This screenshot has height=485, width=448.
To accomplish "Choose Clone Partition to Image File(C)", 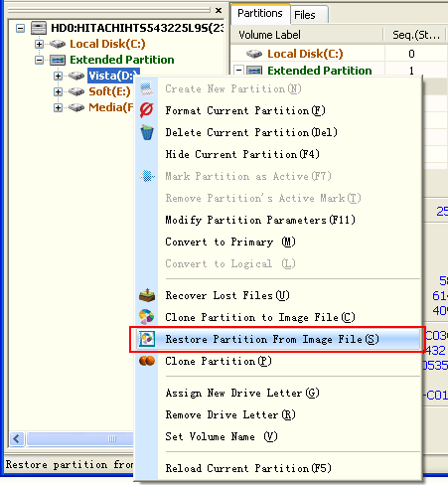I will [278, 317].
